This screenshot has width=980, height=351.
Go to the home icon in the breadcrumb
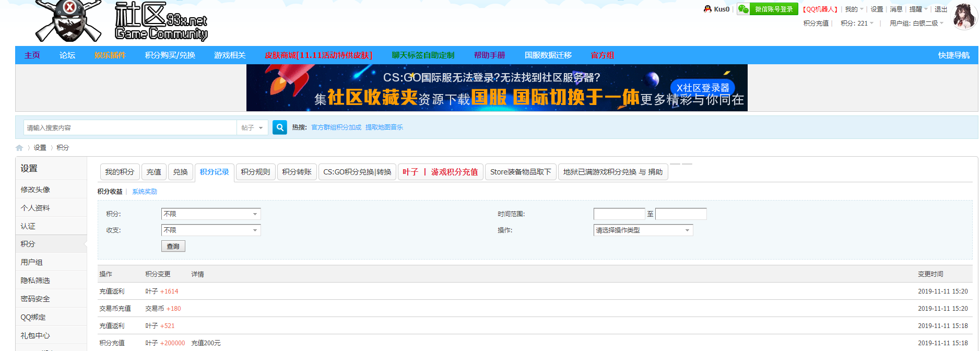point(19,148)
